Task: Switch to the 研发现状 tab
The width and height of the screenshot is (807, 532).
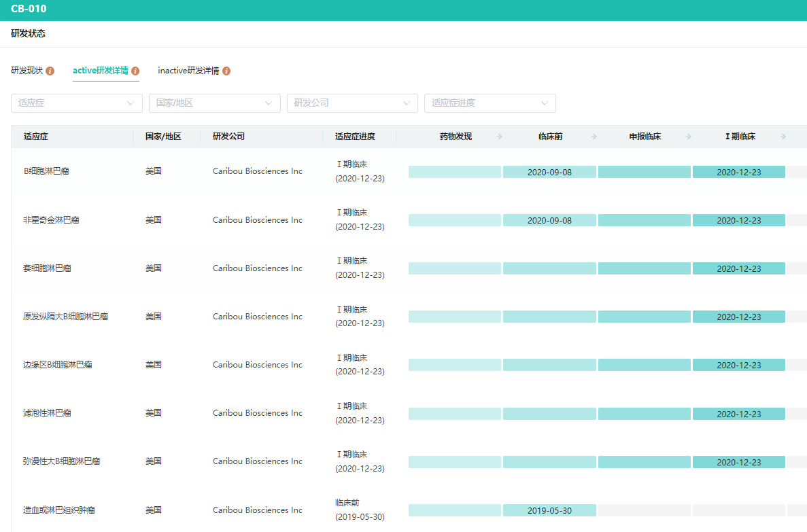Action: pos(27,71)
